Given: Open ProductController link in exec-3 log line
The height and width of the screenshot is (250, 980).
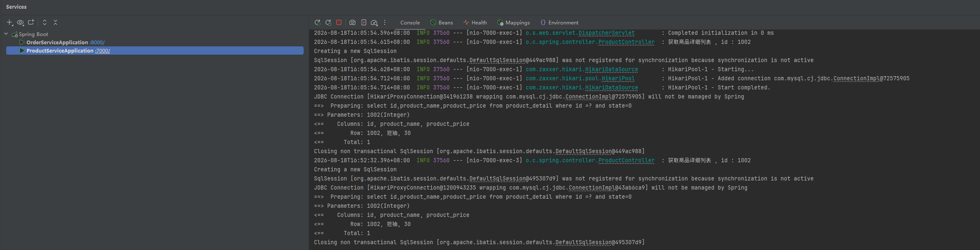Looking at the screenshot, I should click(x=626, y=160).
